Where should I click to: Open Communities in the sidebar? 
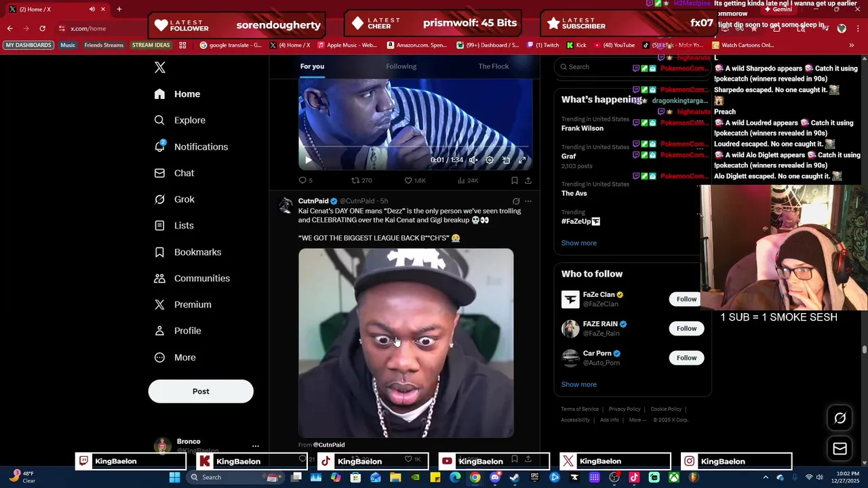[x=193, y=279]
